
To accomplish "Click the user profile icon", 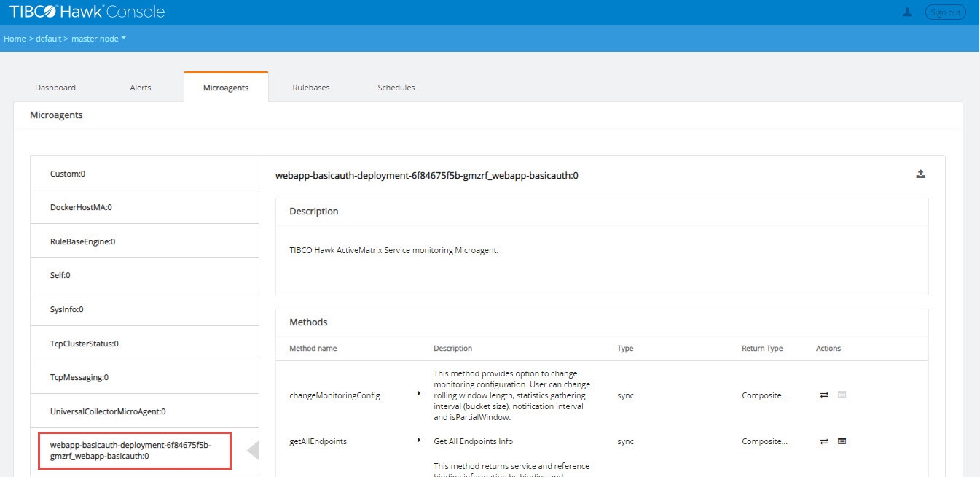I will tap(907, 12).
